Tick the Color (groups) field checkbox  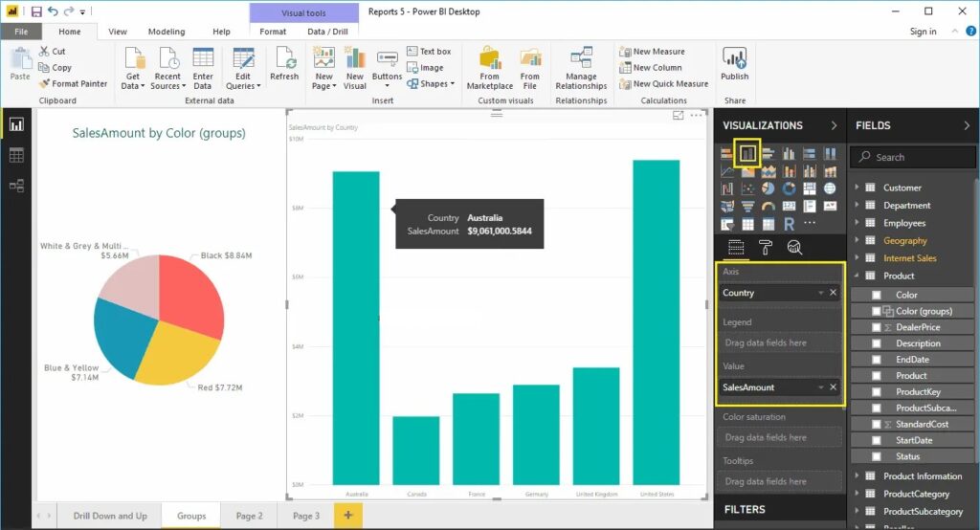pos(877,311)
